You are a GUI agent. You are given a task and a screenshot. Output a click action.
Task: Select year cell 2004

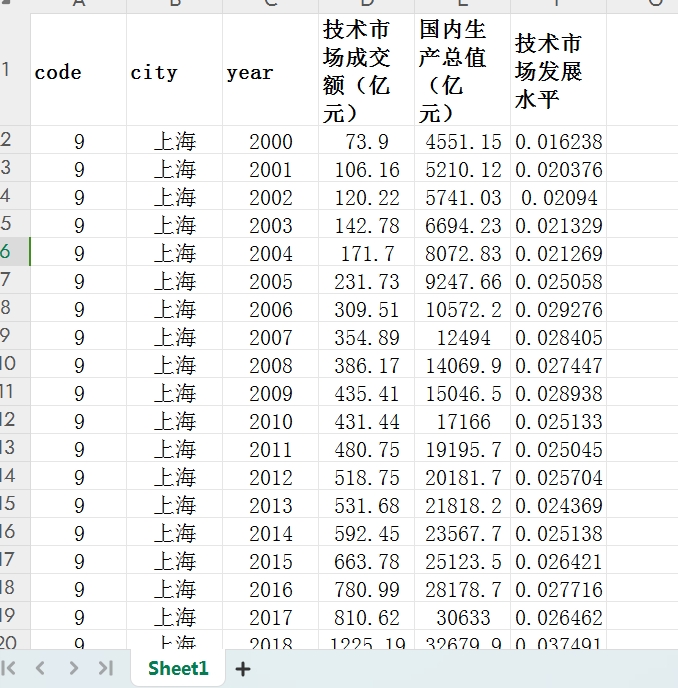pyautogui.click(x=270, y=253)
